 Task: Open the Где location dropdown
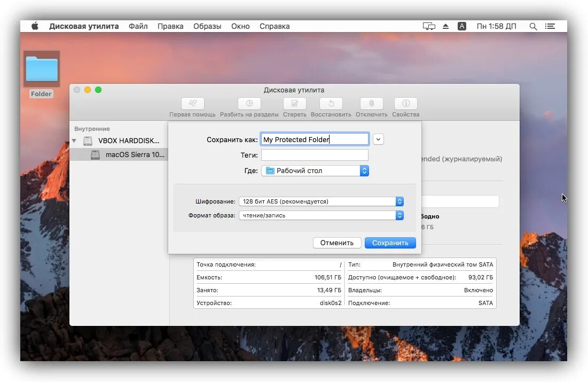coord(315,171)
